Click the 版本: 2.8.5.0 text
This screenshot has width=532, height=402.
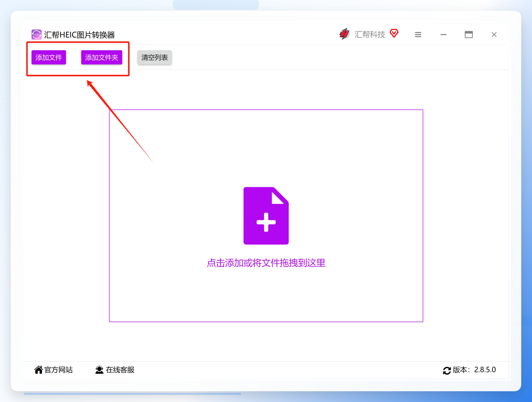[474, 370]
